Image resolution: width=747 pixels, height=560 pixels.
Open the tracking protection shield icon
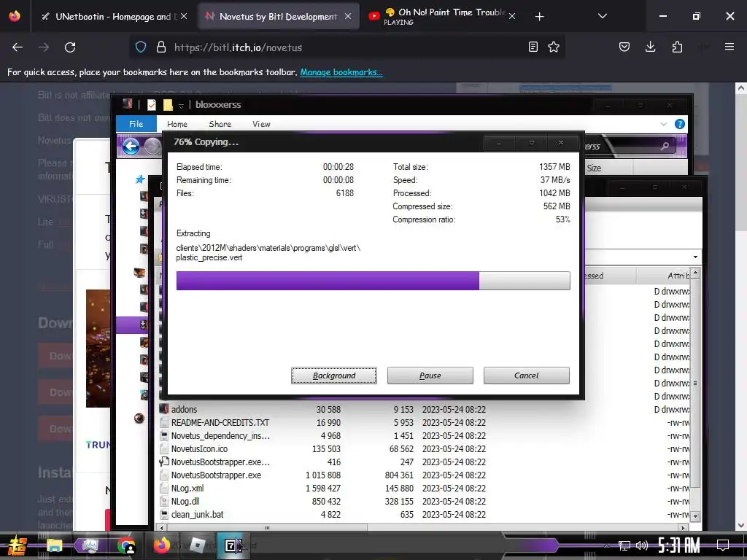(x=141, y=47)
